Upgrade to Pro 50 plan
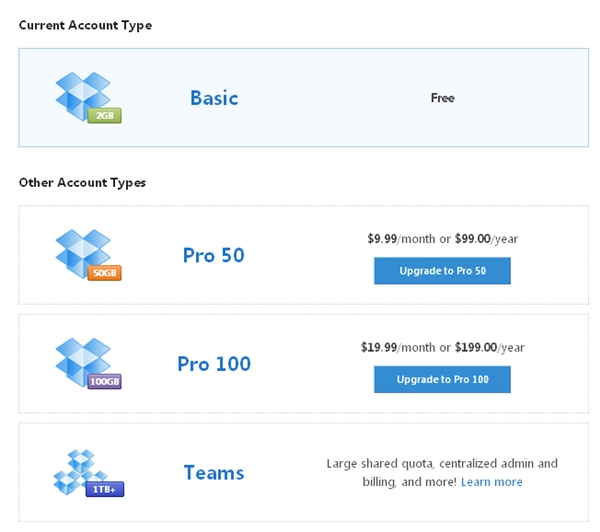600x532 pixels. tap(442, 271)
